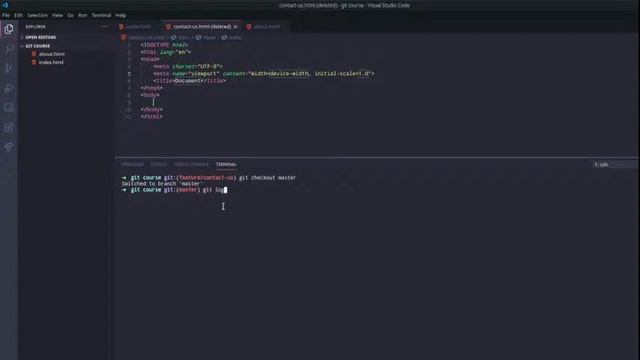Open the zsh terminal selector dropdown

614,164
